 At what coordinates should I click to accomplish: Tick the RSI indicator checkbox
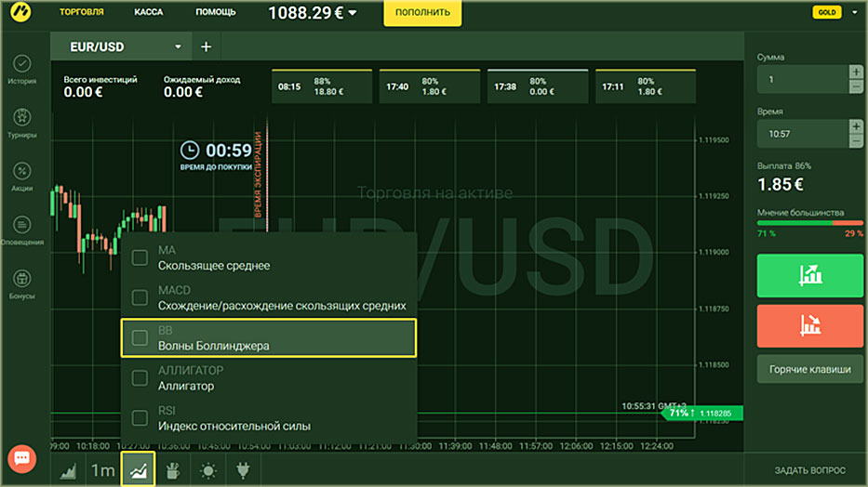pos(140,417)
